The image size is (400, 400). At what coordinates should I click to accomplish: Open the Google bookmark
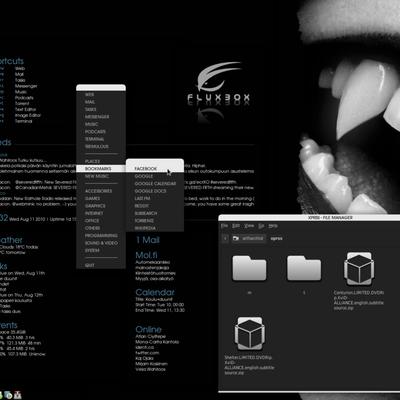pos(155,176)
